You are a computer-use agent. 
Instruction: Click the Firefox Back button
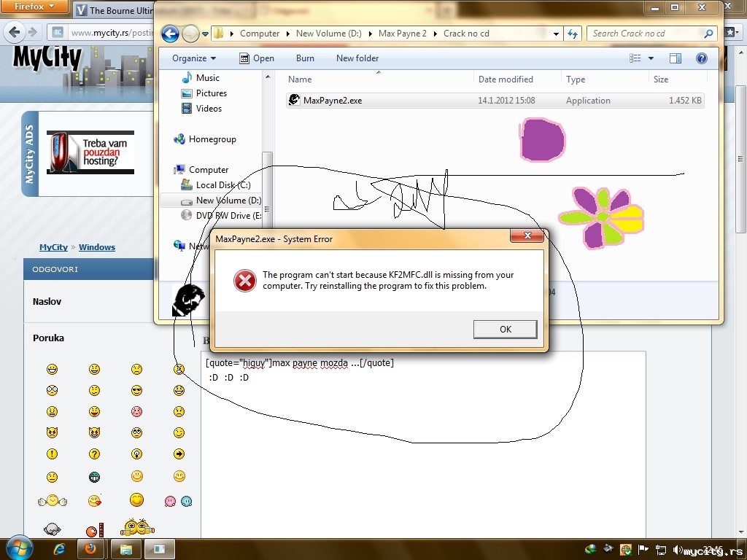15,32
